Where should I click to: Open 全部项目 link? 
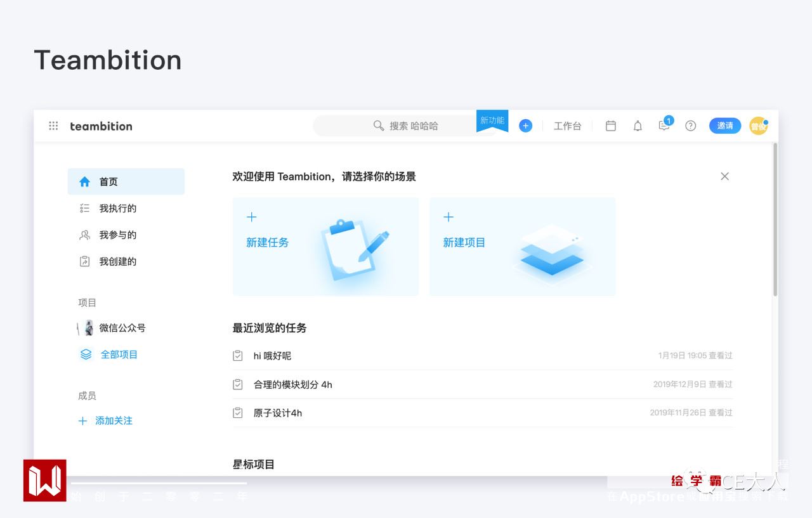(119, 354)
